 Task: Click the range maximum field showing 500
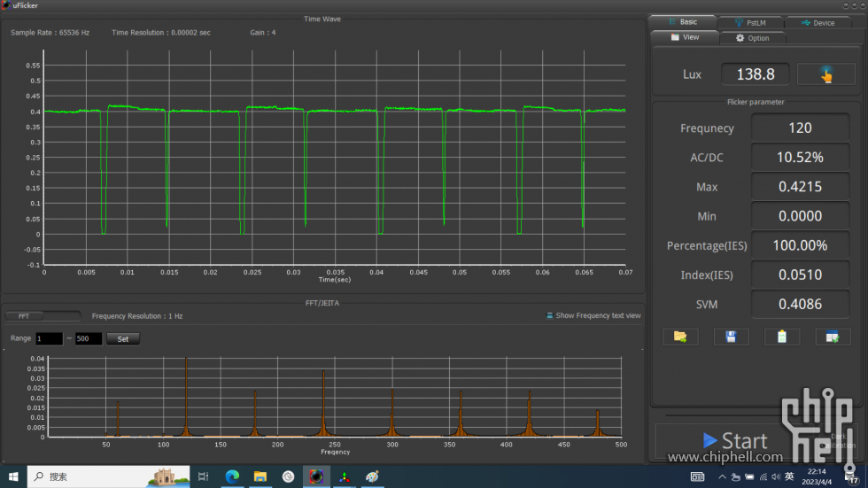point(89,338)
